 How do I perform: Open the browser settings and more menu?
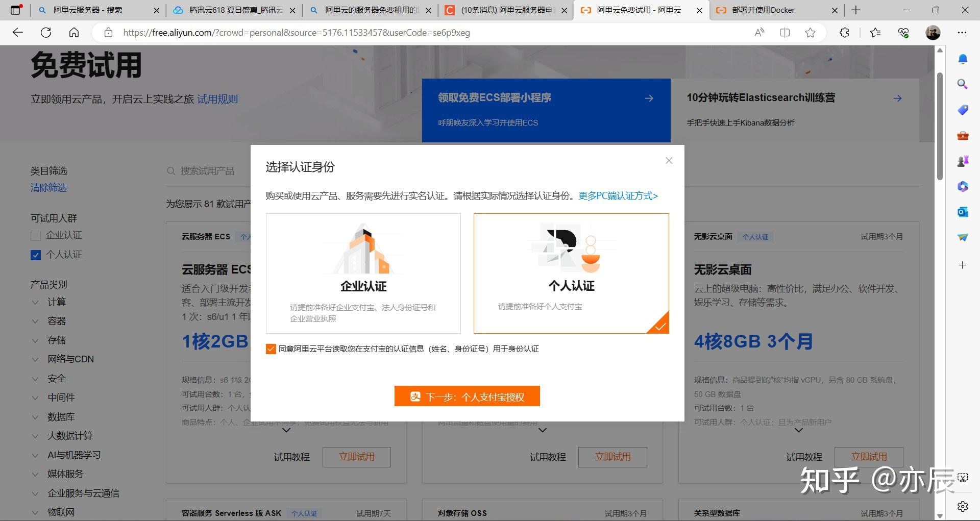pos(962,33)
